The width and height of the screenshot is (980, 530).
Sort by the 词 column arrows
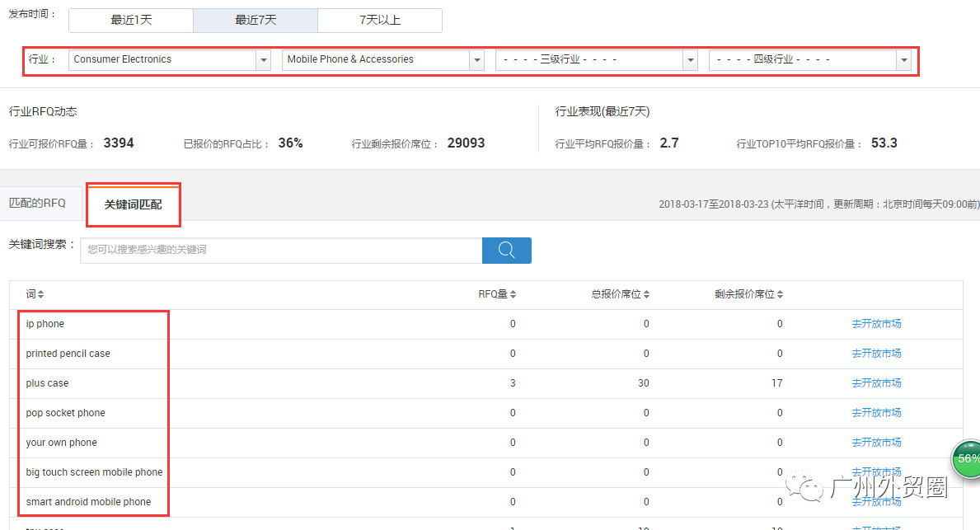pyautogui.click(x=40, y=294)
